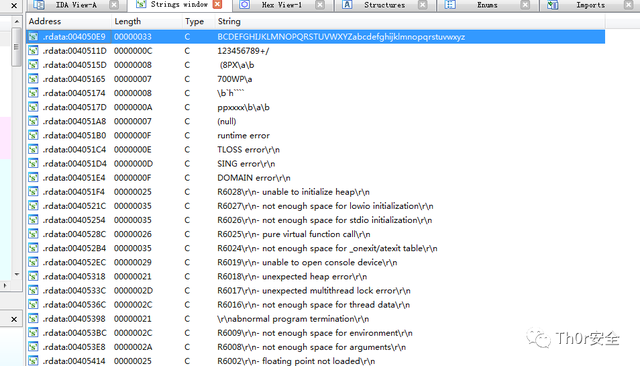Switch to the Imports tab
The width and height of the screenshot is (640, 366).
(590, 5)
